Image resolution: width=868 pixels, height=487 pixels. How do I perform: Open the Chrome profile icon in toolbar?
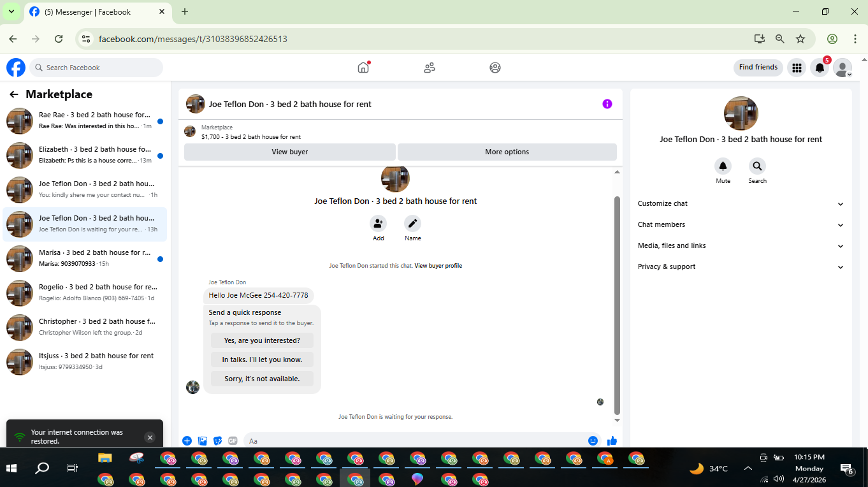(832, 39)
